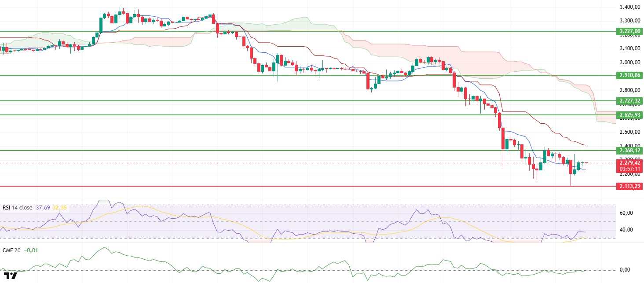The height and width of the screenshot is (283, 644).
Task: Click the TradingView logo in bottom-left corner
Action: [x=13, y=276]
